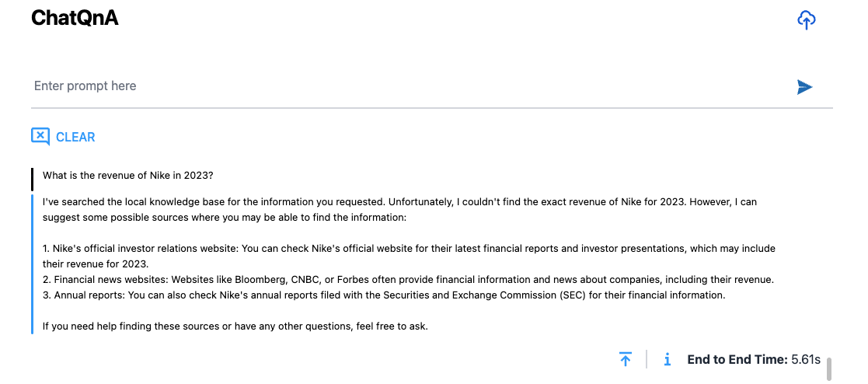This screenshot has width=868, height=384.
Task: Click the clear chat bubble icon
Action: [40, 137]
